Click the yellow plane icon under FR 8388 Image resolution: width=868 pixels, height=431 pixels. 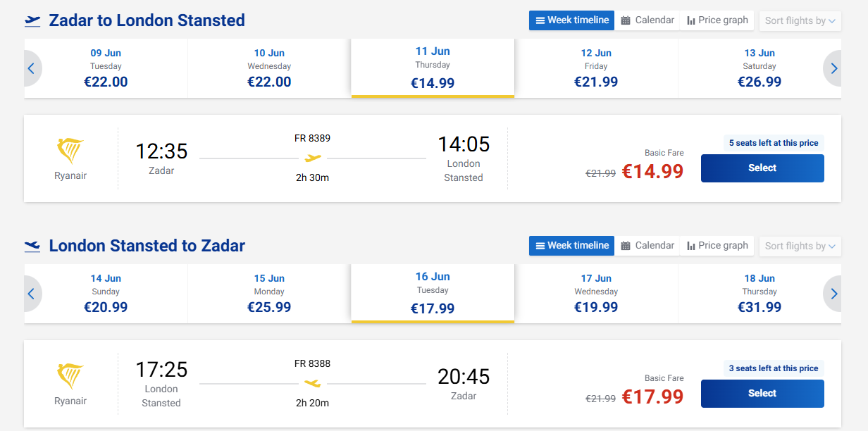coord(313,383)
